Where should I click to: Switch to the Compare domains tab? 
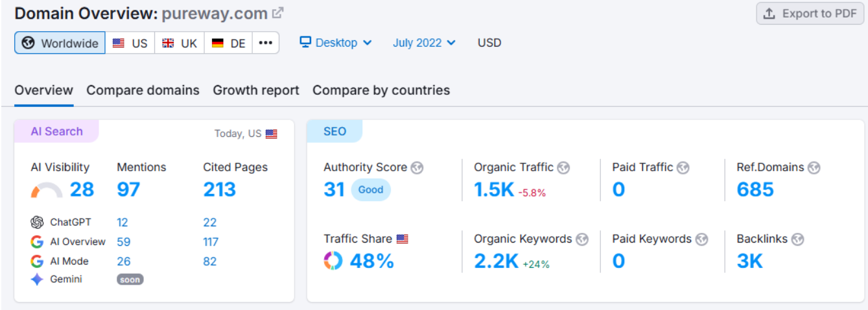pyautogui.click(x=143, y=90)
